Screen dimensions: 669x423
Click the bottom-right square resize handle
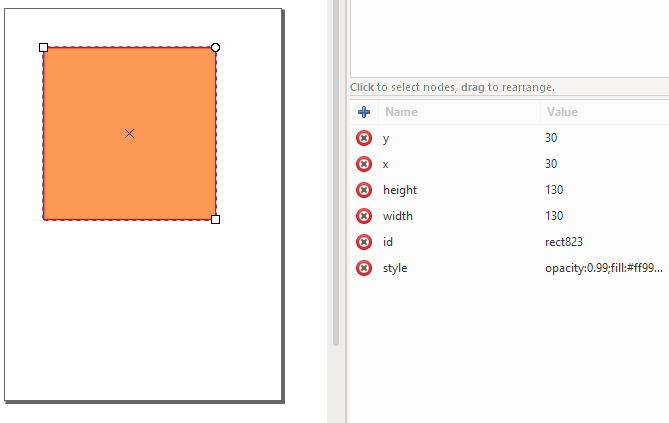(215, 219)
